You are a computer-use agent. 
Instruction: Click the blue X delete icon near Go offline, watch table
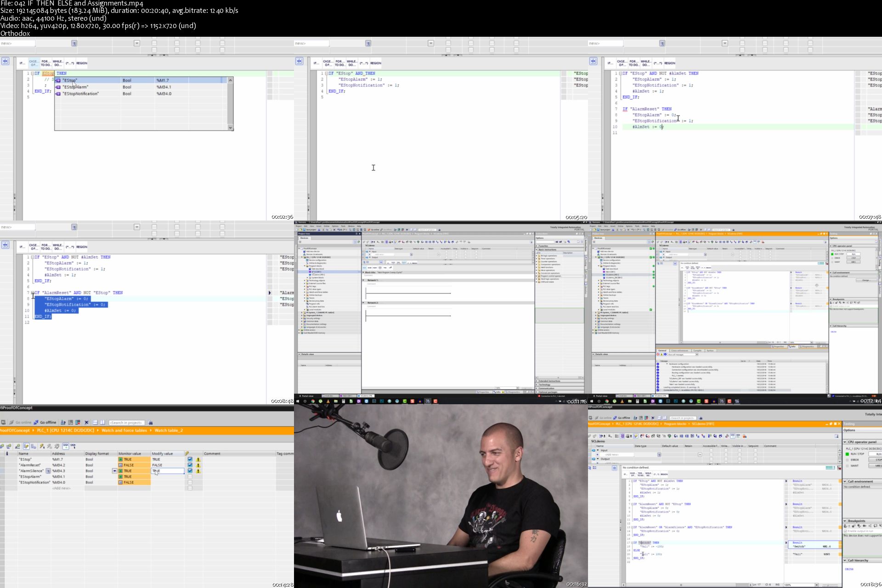tap(86, 423)
